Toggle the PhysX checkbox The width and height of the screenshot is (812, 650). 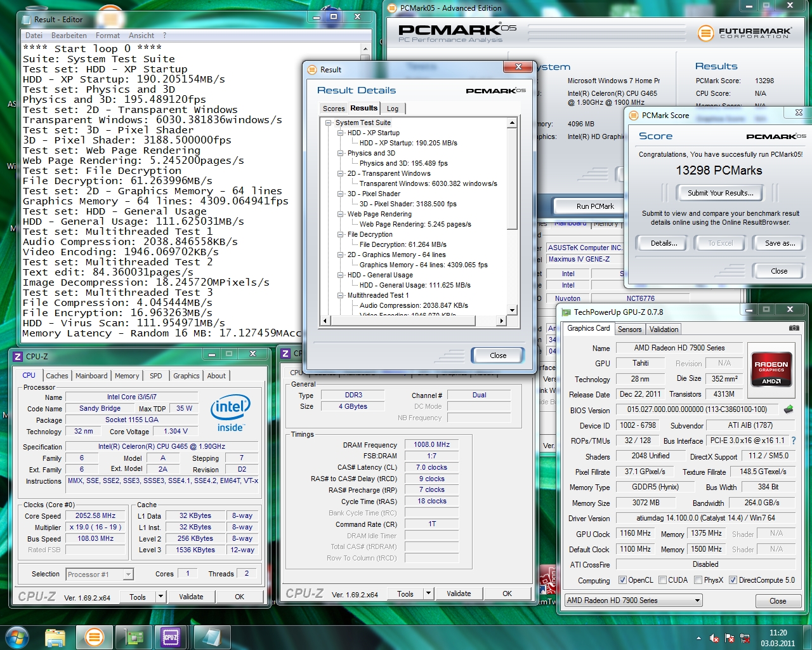pyautogui.click(x=698, y=580)
